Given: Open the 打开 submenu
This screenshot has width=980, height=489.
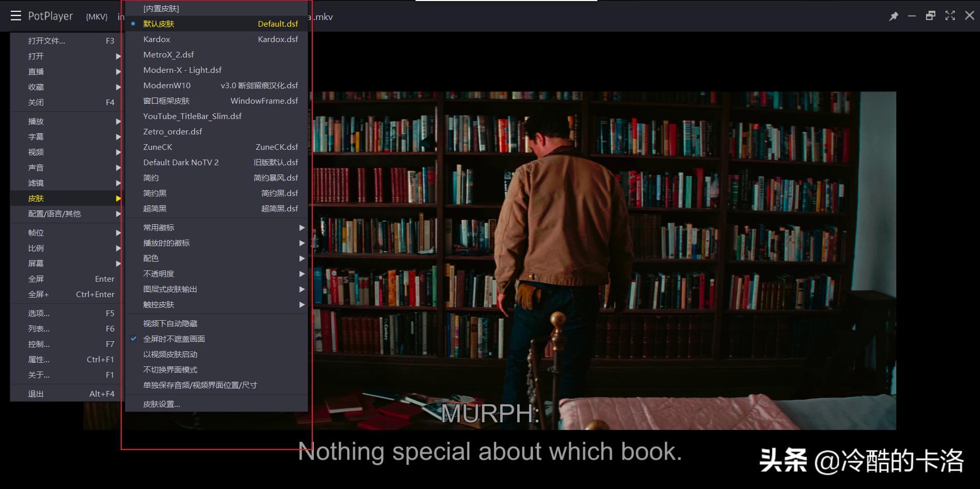Looking at the screenshot, I should [x=67, y=56].
